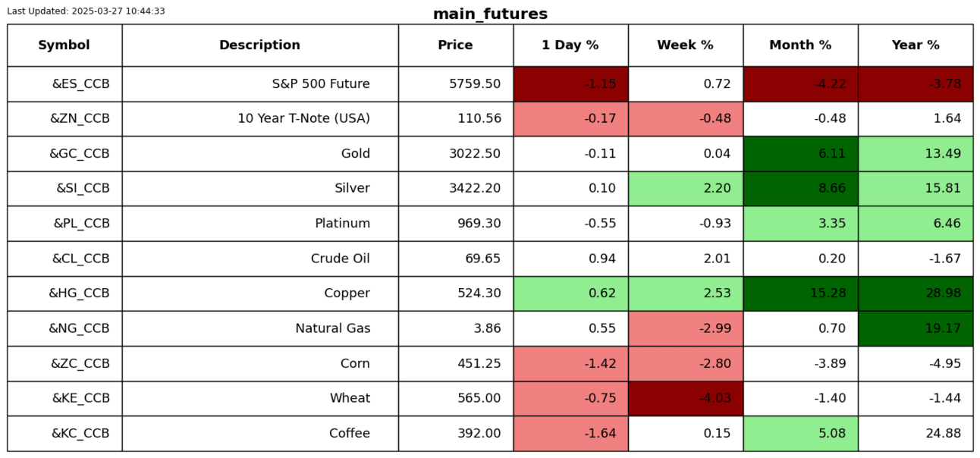Click the main_futures table title
980x458 pixels.
[490, 14]
